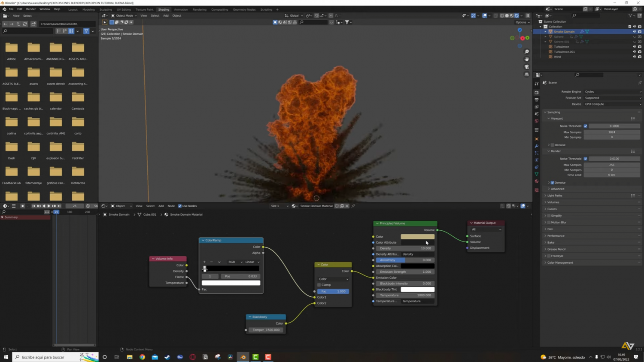This screenshot has height=362, width=644.
Task: Open the Render Engine dropdown
Action: (612, 92)
